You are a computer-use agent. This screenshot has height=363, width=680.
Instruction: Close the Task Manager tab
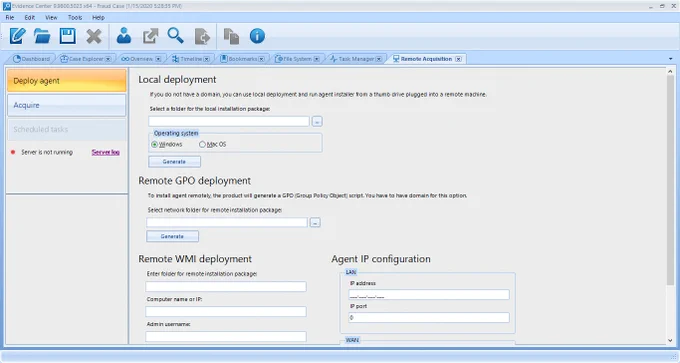379,59
